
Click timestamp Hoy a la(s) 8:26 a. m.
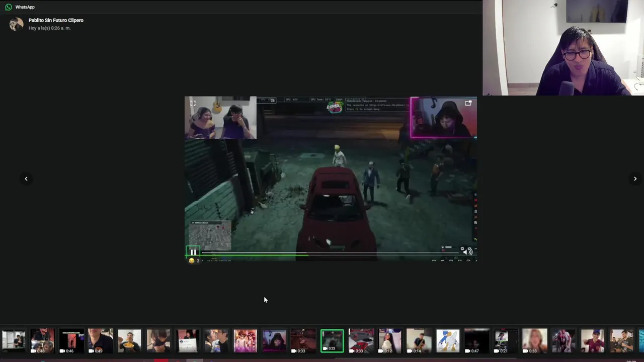click(49, 28)
